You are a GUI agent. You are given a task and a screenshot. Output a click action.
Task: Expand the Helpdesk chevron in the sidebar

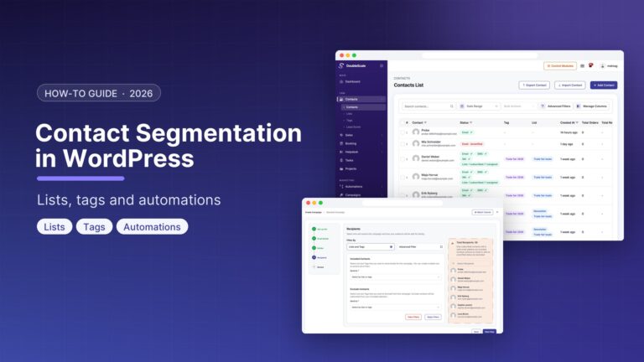pos(382,152)
